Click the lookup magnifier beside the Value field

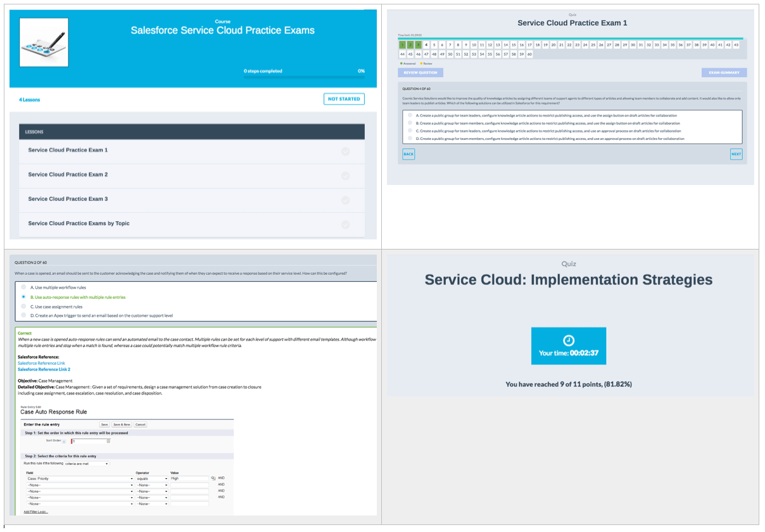click(213, 478)
